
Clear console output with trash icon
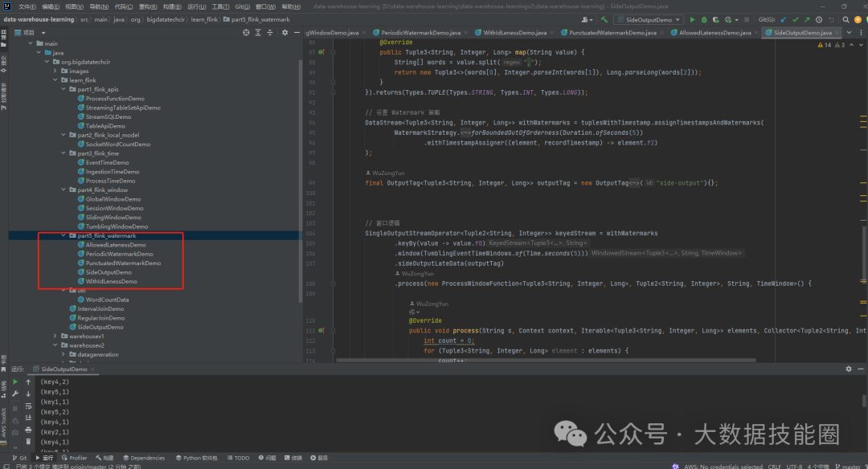[x=28, y=442]
